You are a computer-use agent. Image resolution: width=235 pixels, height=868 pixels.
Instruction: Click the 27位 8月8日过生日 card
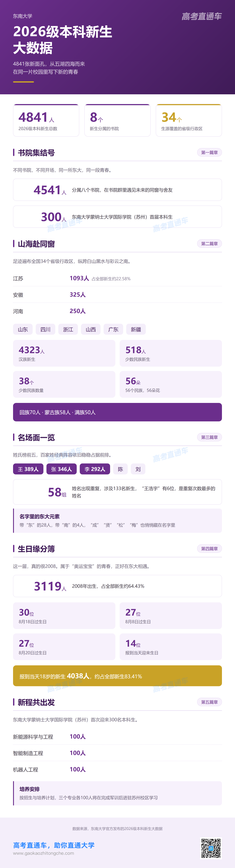tap(171, 616)
